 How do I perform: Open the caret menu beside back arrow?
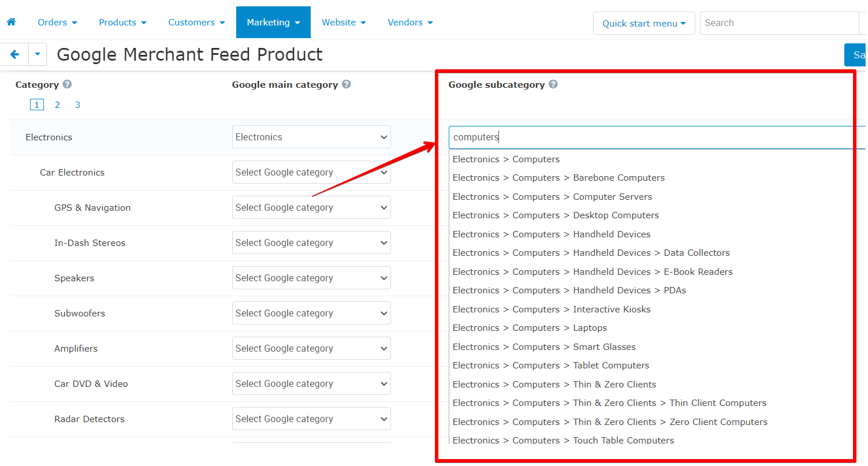tap(38, 54)
